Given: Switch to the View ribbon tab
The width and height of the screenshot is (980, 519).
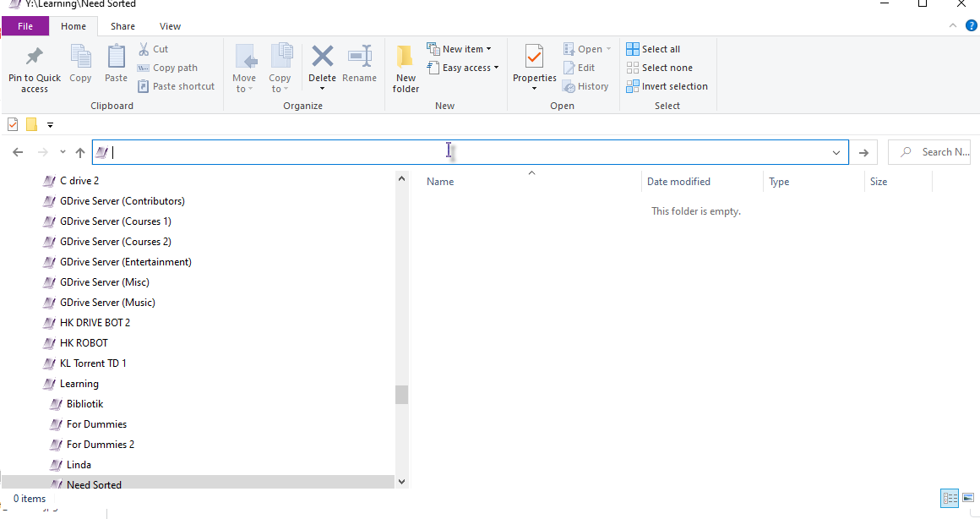Looking at the screenshot, I should tap(170, 26).
